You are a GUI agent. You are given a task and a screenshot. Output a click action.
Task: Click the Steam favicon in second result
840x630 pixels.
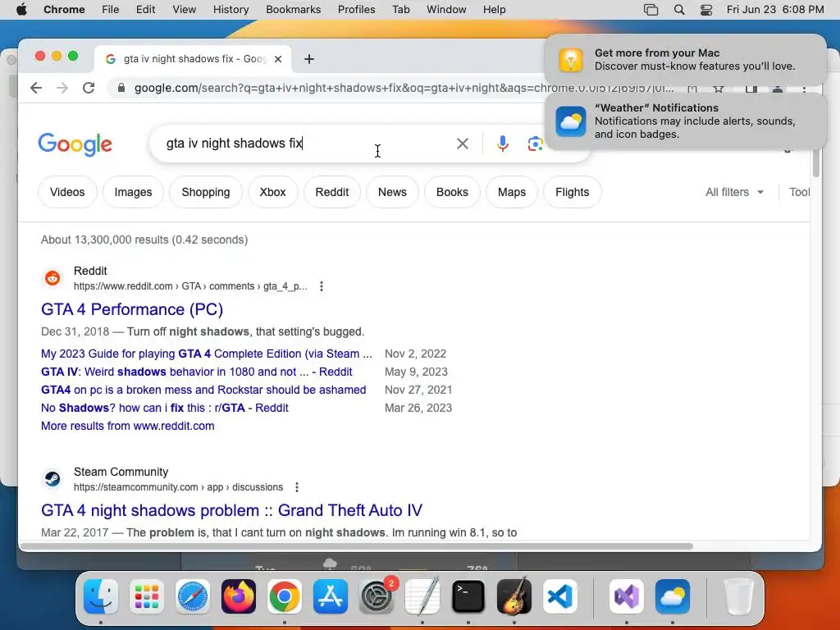(x=52, y=479)
